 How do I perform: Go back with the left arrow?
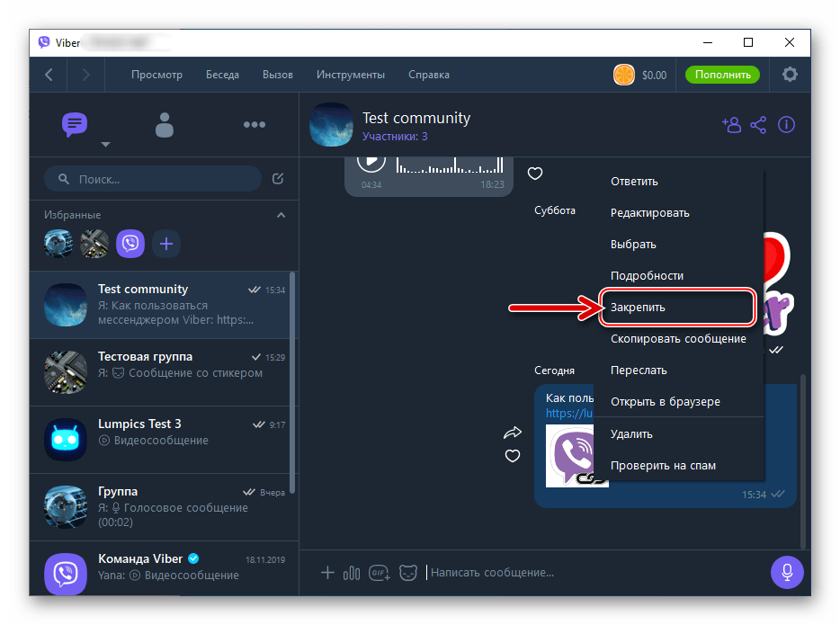pyautogui.click(x=49, y=75)
